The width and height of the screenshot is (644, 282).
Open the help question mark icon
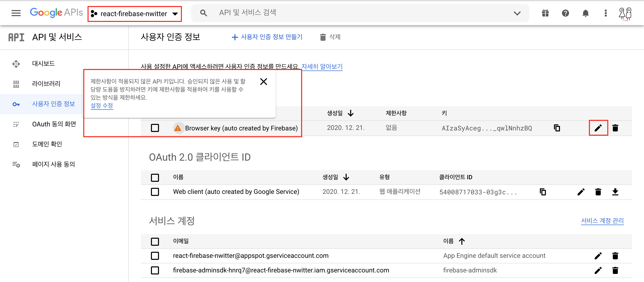565,13
